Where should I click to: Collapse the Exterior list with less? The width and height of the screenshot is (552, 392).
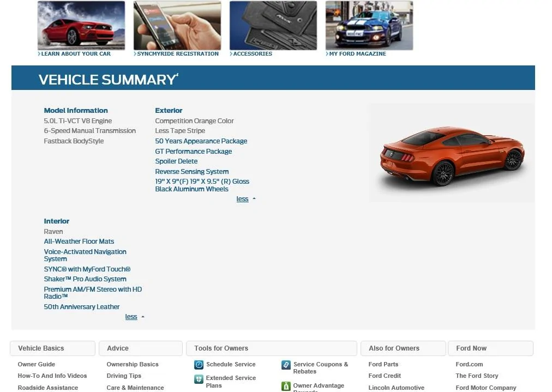242,199
